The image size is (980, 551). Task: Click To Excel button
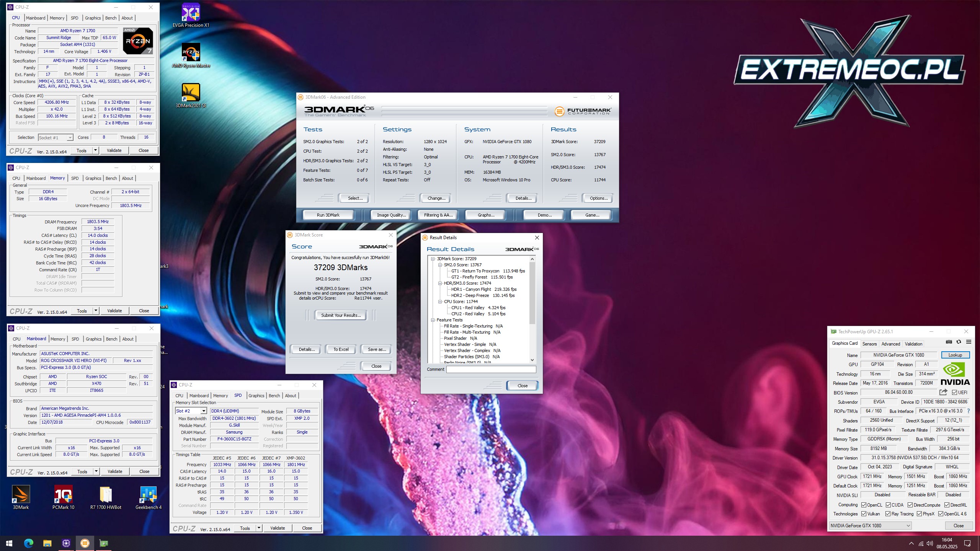[x=341, y=349]
